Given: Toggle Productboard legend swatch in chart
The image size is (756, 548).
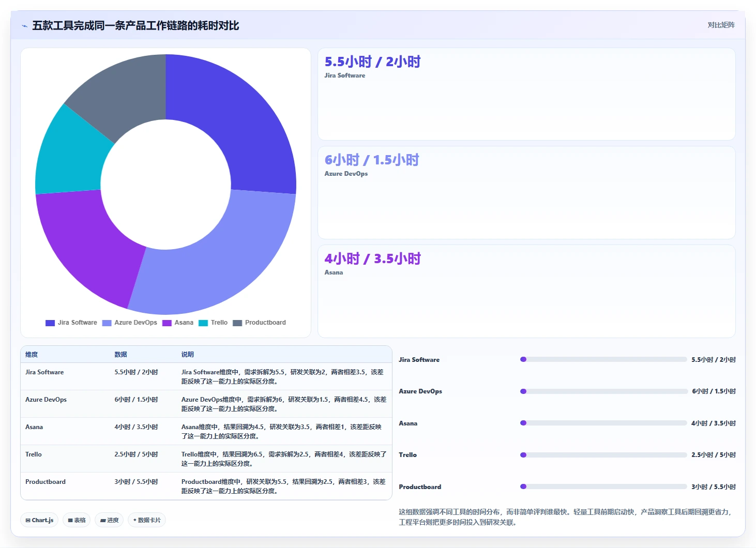Looking at the screenshot, I should [x=237, y=323].
